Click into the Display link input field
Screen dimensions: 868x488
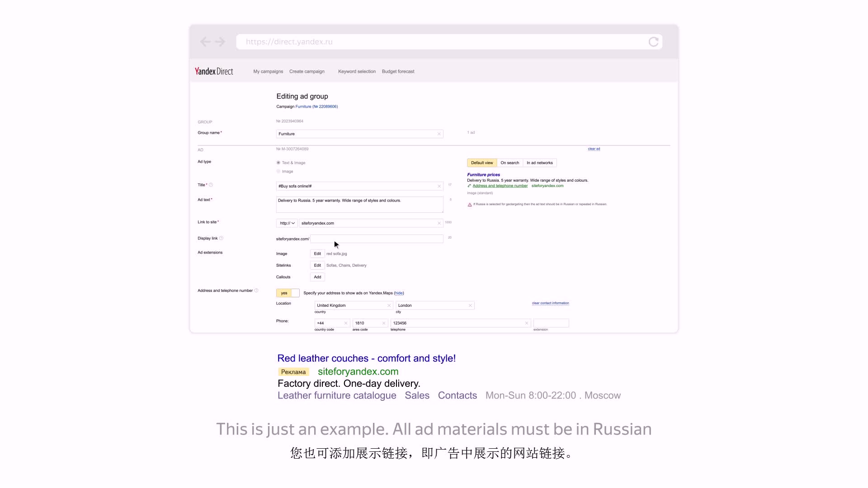(377, 239)
